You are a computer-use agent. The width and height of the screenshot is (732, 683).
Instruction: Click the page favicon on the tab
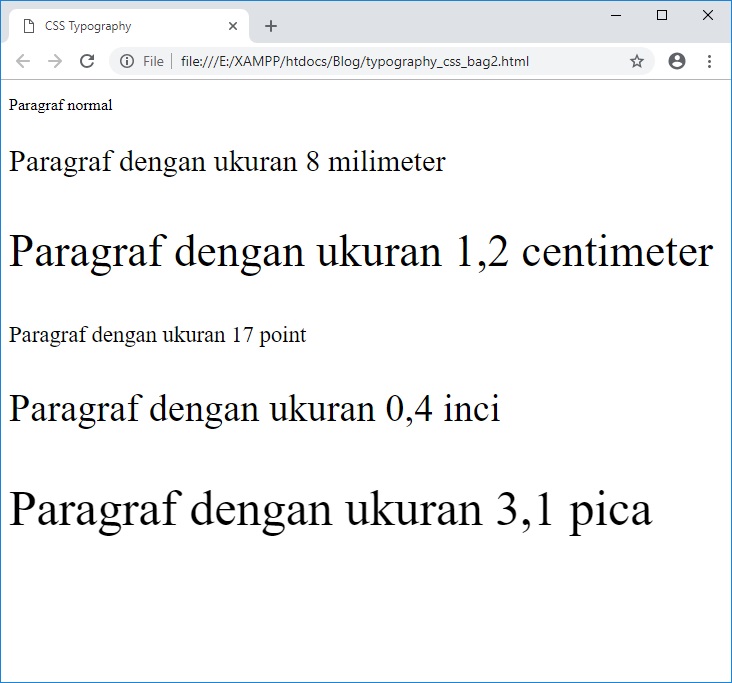(x=28, y=26)
